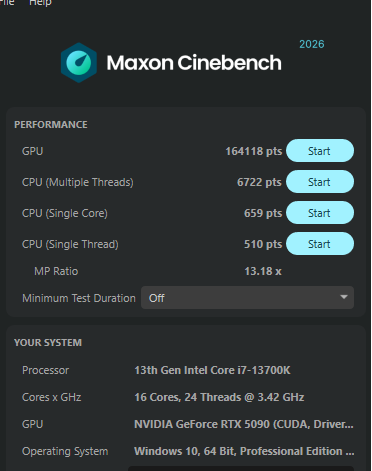
Task: Select the 6722 pts multi-thread score
Action: click(259, 182)
